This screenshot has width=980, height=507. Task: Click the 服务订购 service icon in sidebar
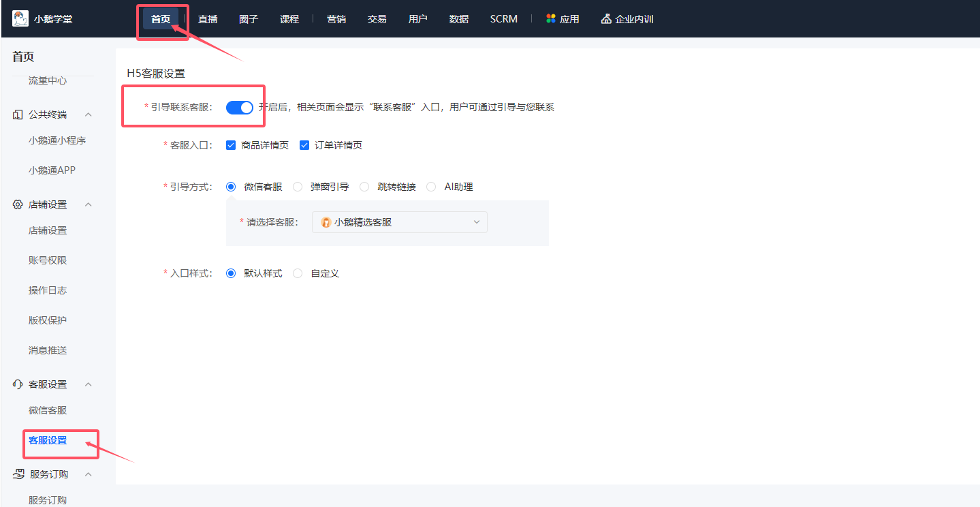17,474
